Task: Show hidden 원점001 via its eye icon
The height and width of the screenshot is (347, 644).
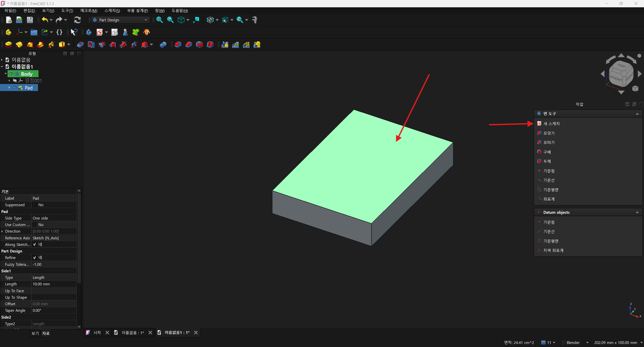Action: coord(15,80)
